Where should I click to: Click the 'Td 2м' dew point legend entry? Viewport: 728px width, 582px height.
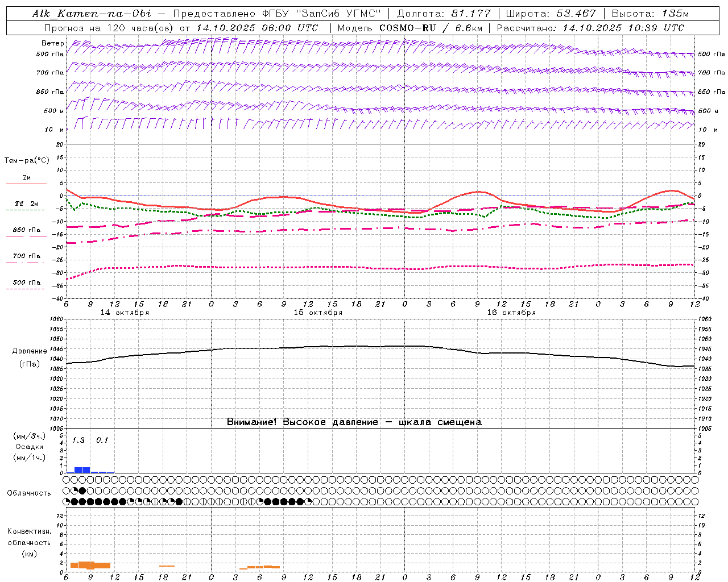[26, 203]
